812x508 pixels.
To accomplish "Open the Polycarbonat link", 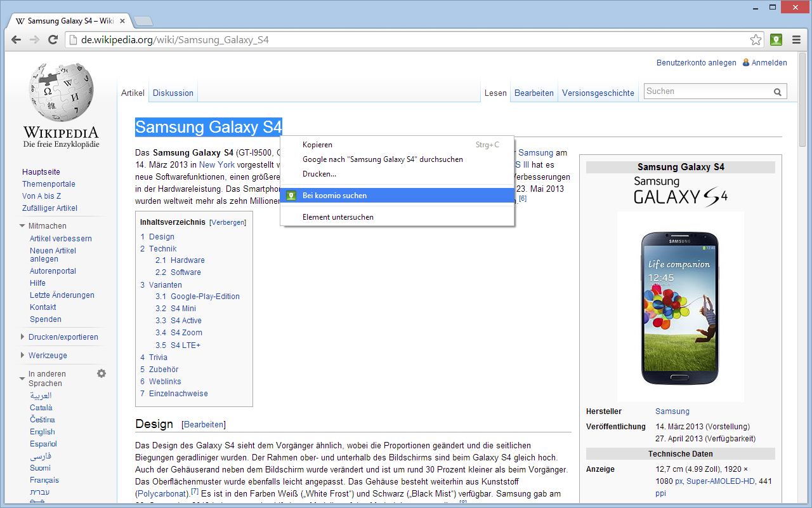I will [162, 493].
